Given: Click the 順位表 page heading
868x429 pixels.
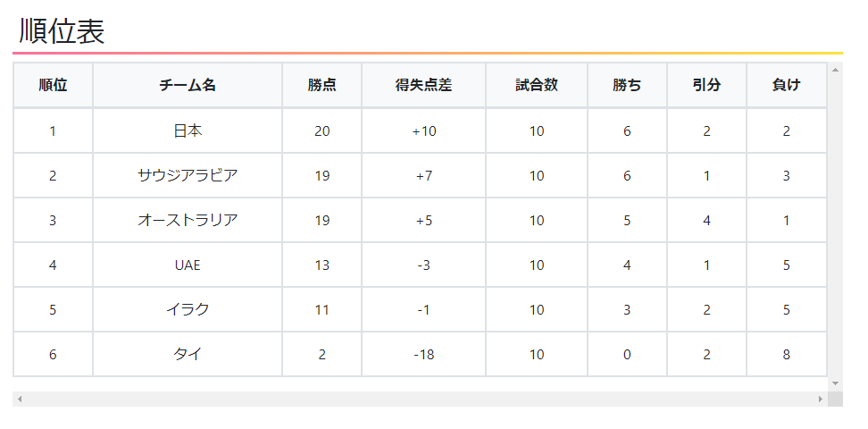Looking at the screenshot, I should 63,31.
